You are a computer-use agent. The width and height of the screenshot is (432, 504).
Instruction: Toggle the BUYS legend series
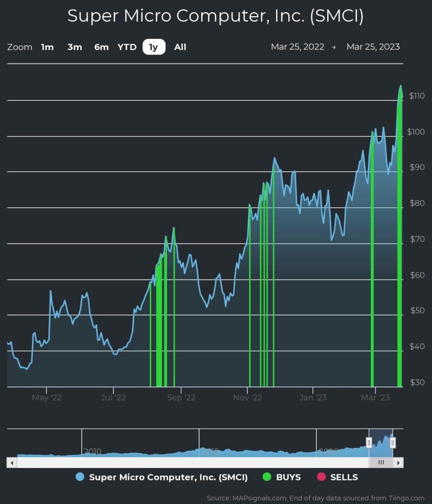click(x=281, y=477)
